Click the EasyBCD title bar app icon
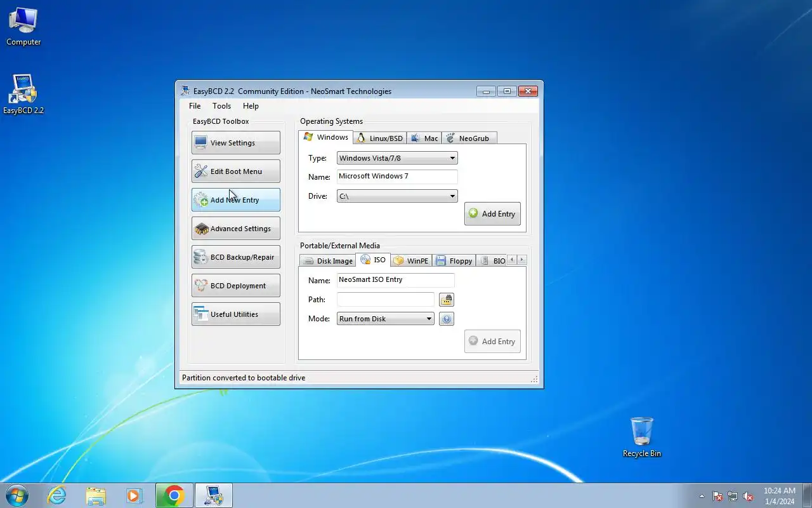Viewport: 812px width, 508px height. click(185, 91)
